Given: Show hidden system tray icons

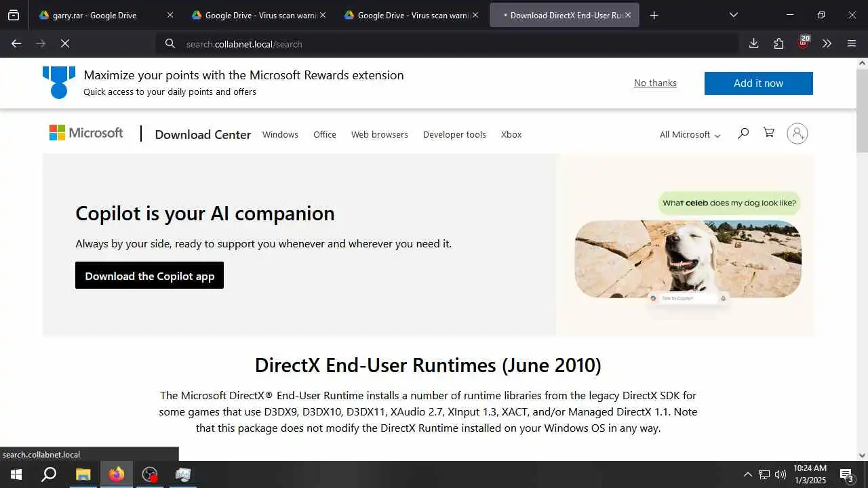Looking at the screenshot, I should tap(747, 474).
